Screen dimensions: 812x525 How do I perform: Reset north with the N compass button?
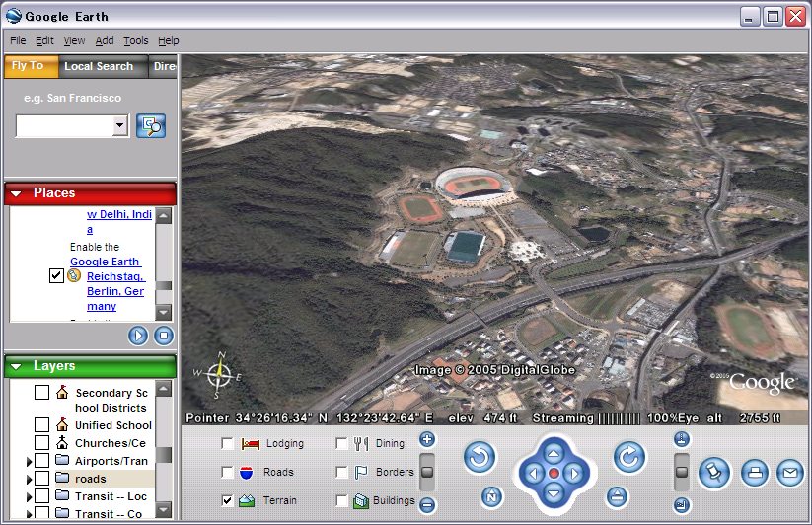[491, 496]
